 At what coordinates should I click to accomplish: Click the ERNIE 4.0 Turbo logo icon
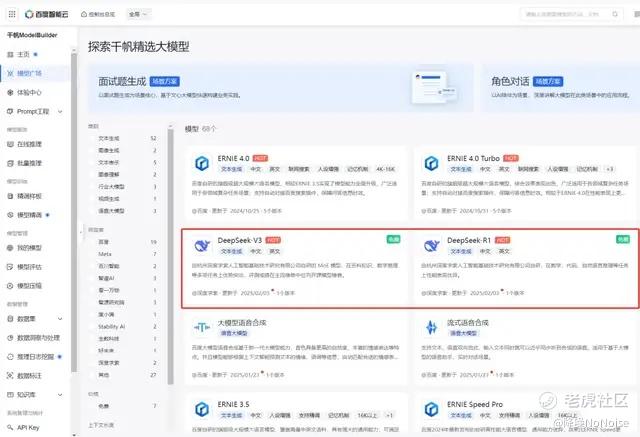tap(431, 163)
